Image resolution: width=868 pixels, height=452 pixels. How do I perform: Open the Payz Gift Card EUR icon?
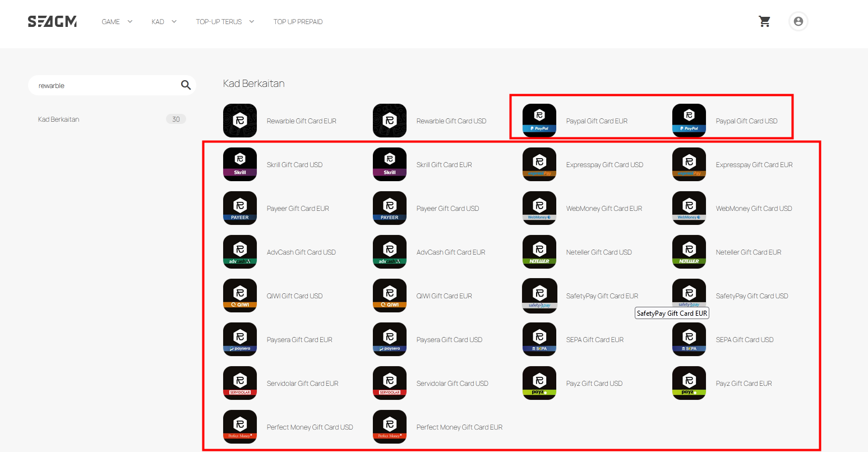click(x=689, y=383)
